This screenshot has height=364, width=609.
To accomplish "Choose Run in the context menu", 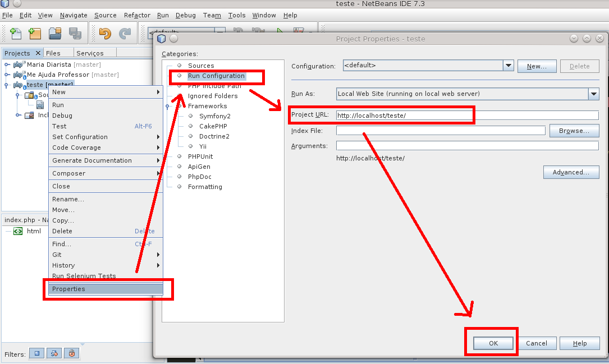I will click(x=106, y=105).
